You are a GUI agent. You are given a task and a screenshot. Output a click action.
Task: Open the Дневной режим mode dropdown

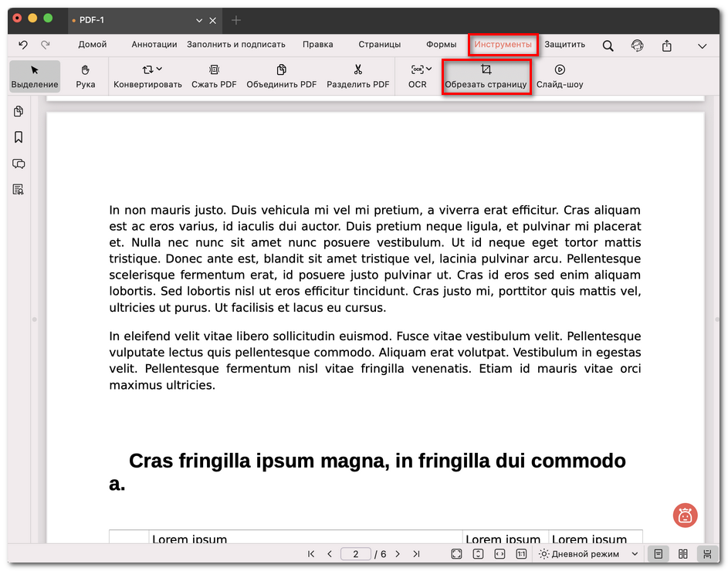click(x=590, y=554)
